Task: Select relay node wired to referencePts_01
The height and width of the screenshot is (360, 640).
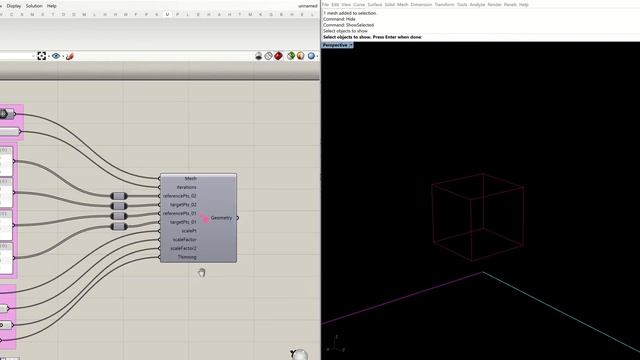Action: pyautogui.click(x=119, y=216)
